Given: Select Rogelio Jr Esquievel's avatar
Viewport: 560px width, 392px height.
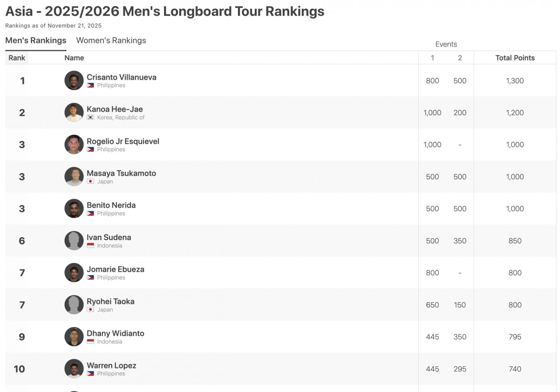Looking at the screenshot, I should pos(74,145).
